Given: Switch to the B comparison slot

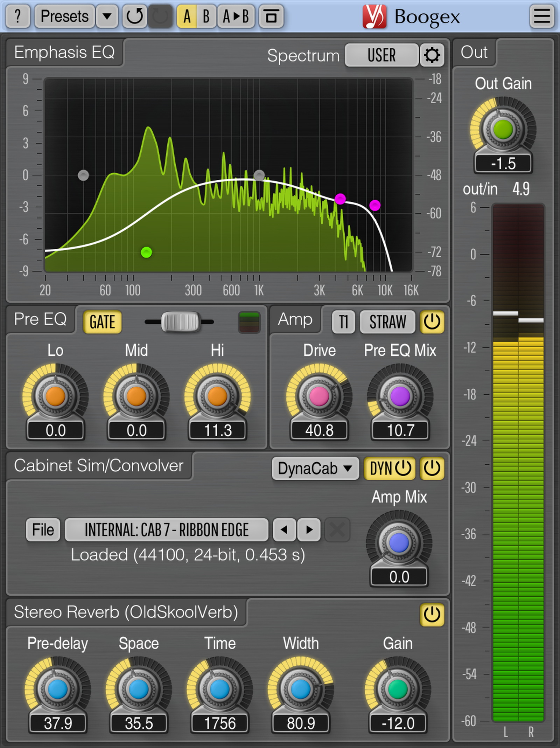Looking at the screenshot, I should click(206, 16).
